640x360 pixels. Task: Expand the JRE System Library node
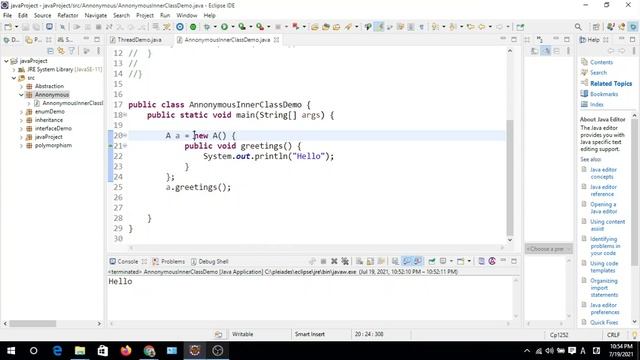click(x=14, y=69)
